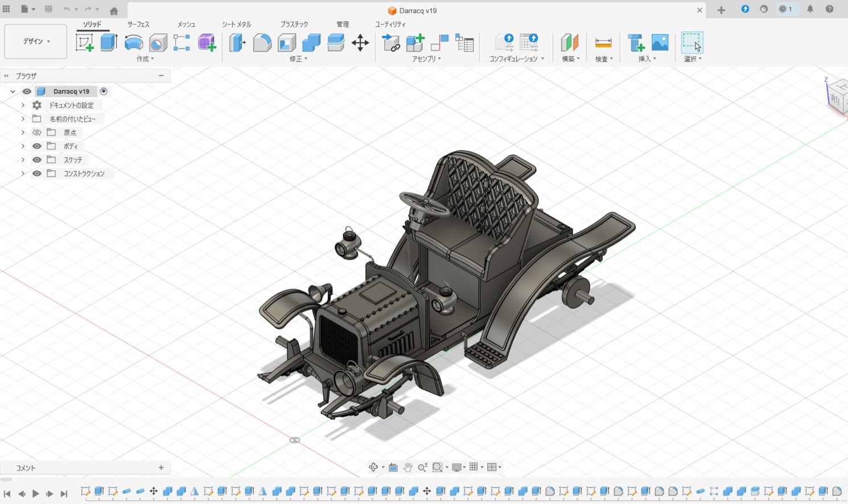Image resolution: width=848 pixels, height=504 pixels.
Task: Select the Revolve tool icon
Action: (x=134, y=43)
